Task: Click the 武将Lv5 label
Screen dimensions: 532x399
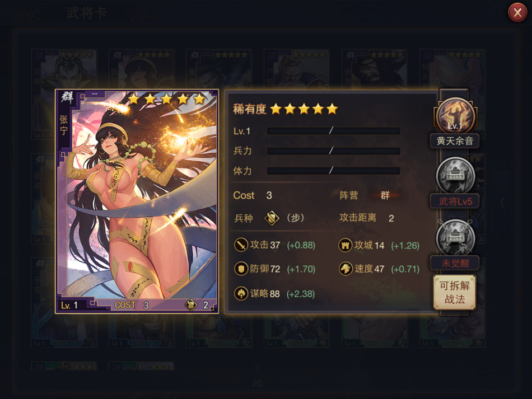Action: (x=455, y=201)
